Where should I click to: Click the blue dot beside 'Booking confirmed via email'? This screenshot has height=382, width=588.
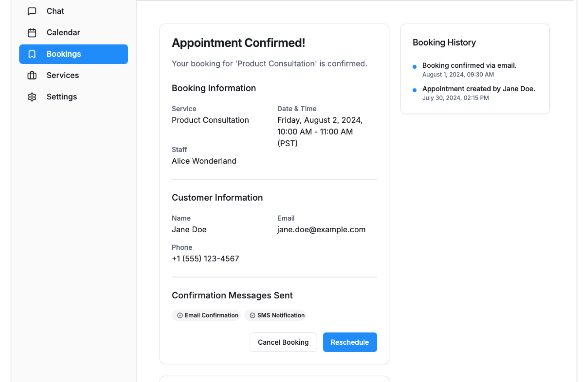(414, 67)
